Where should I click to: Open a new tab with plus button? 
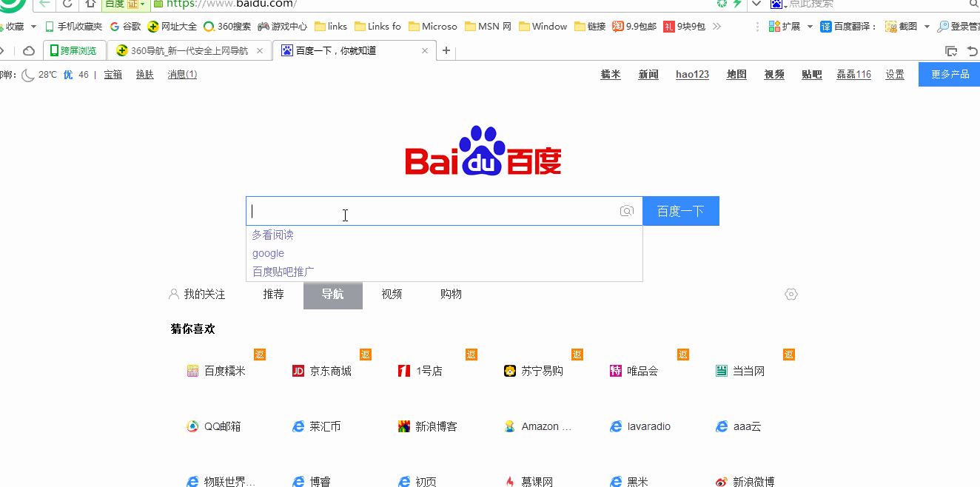point(446,51)
